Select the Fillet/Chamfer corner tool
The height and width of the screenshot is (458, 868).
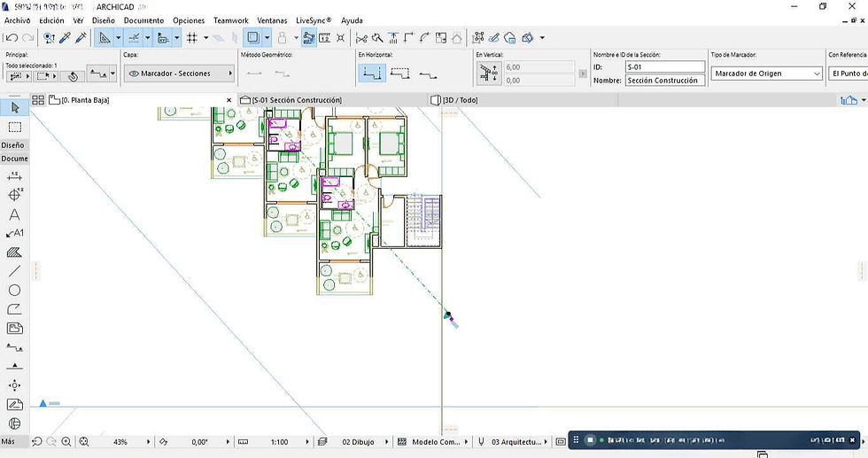tap(409, 38)
